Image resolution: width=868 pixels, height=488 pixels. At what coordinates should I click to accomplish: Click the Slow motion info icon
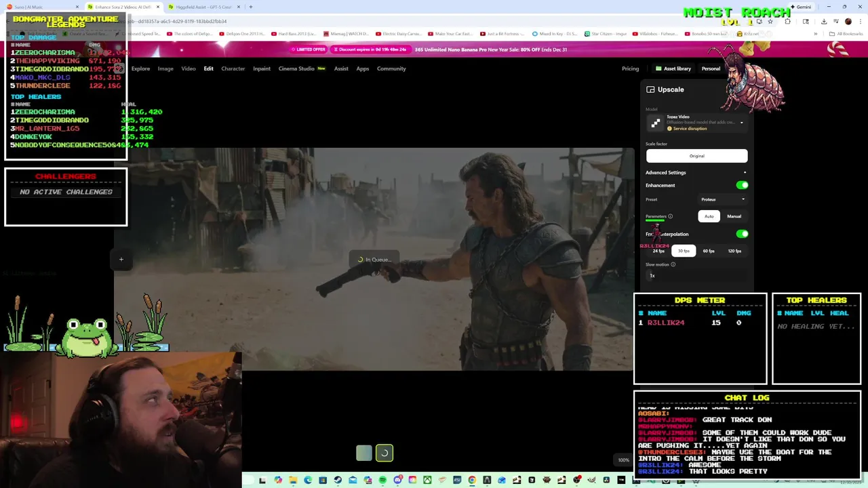[x=673, y=264]
